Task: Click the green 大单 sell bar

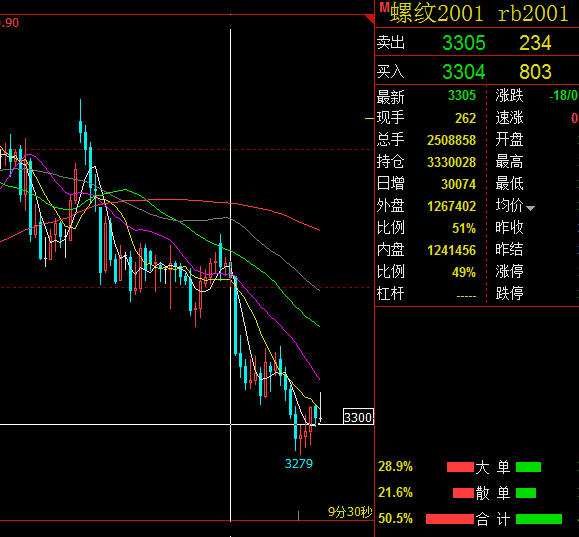Action: (528, 467)
